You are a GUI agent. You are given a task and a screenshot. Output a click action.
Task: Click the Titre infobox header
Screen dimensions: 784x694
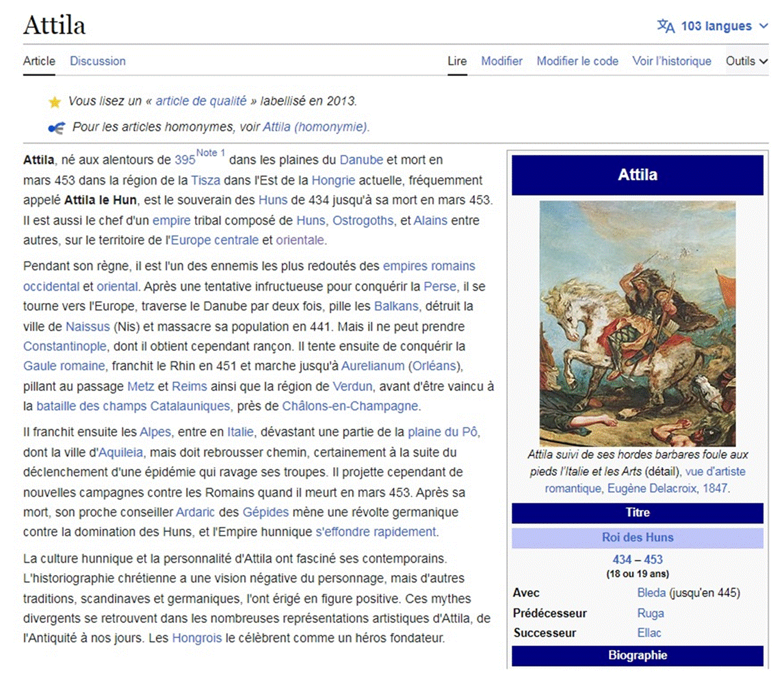pyautogui.click(x=638, y=513)
